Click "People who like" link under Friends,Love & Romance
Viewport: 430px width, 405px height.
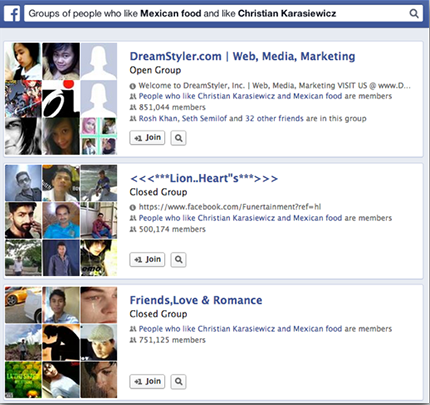tap(240, 329)
